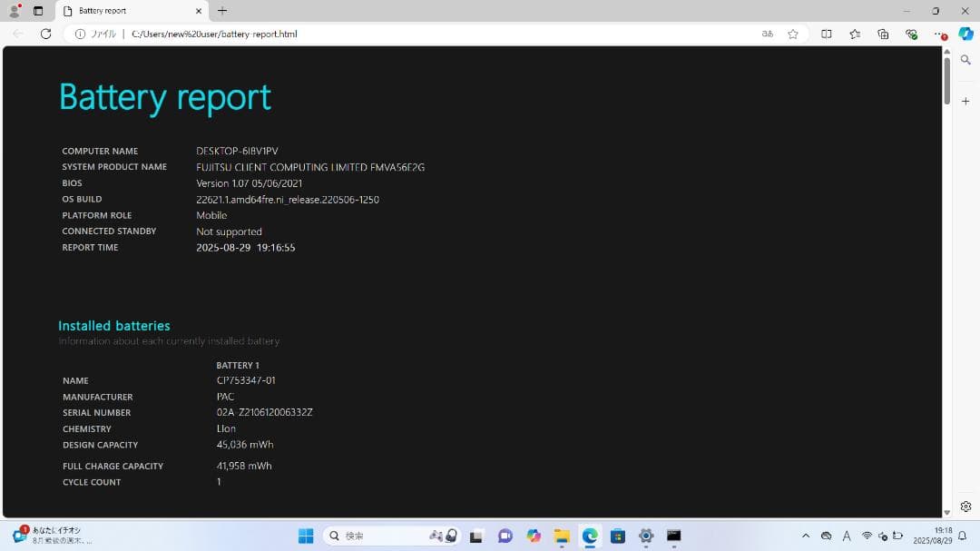Open the search icon in Edge right sidebar

(965, 59)
